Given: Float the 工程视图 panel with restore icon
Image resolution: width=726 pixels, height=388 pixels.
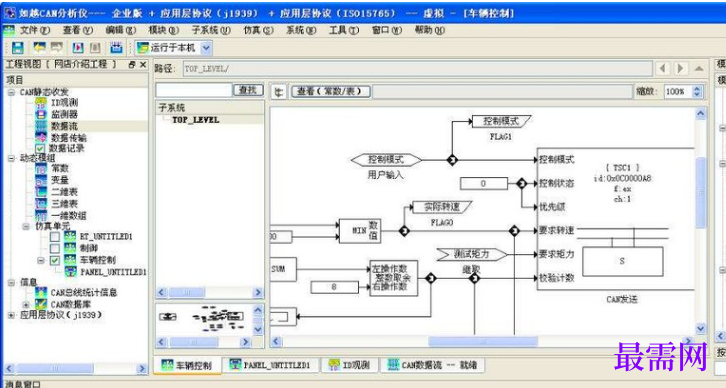Looking at the screenshot, I should 132,65.
